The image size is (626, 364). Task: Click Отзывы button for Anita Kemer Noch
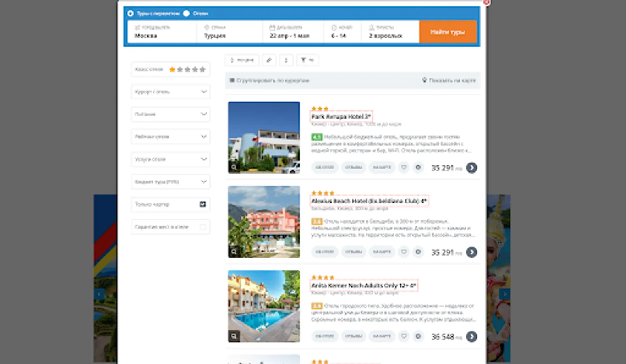(353, 336)
